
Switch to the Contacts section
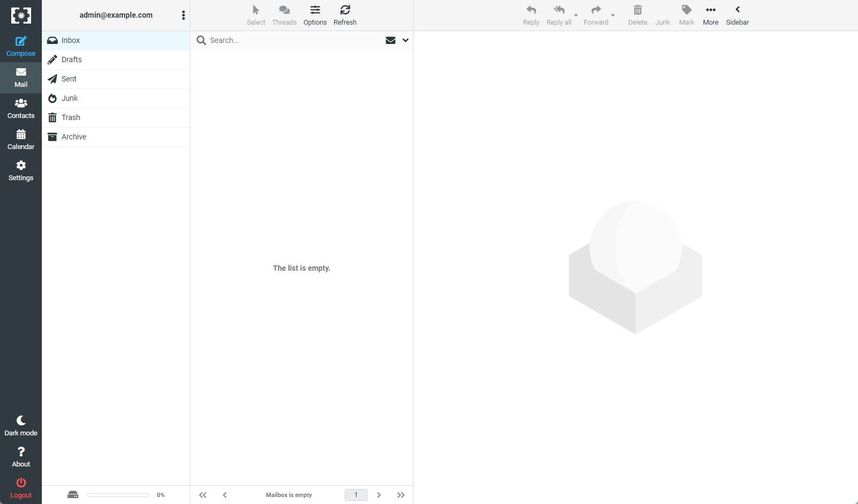coord(21,109)
